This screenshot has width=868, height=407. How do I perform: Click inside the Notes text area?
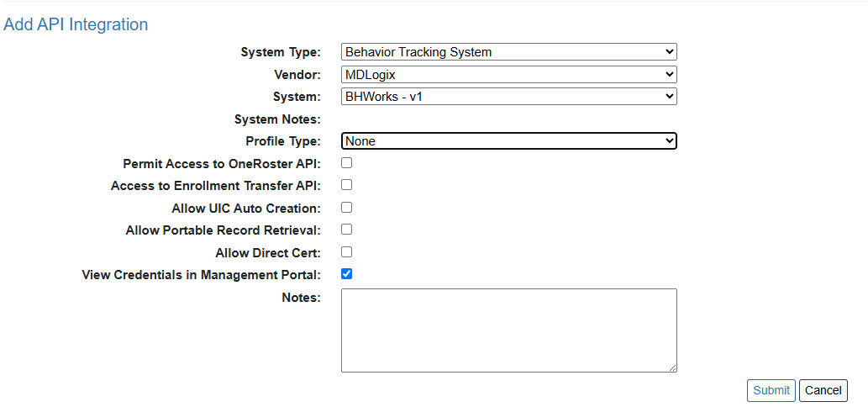pos(508,330)
